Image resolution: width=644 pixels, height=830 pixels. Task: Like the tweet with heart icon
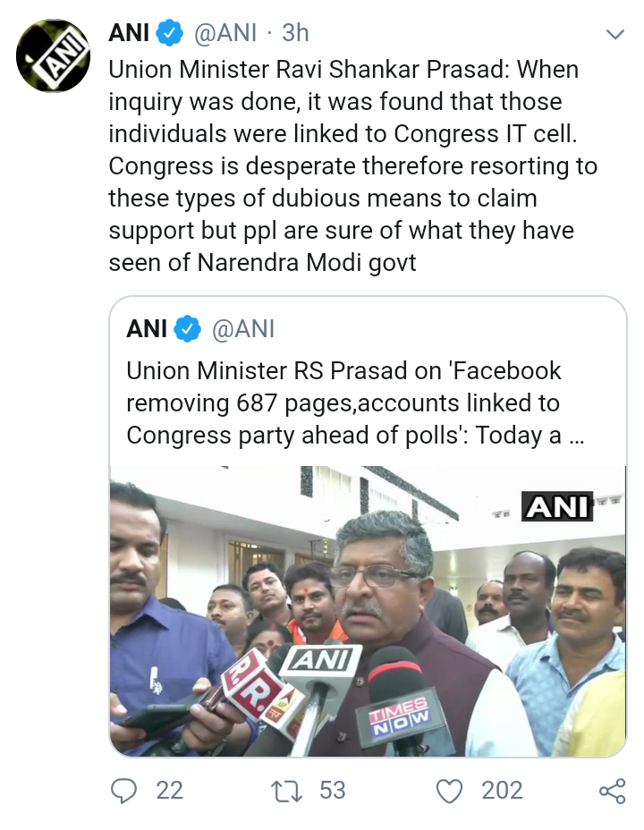pyautogui.click(x=449, y=792)
